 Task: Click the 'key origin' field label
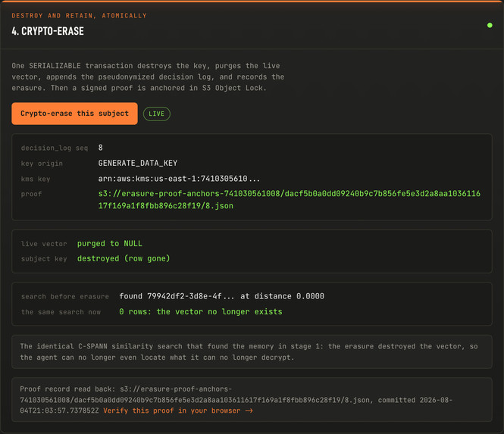coord(42,163)
